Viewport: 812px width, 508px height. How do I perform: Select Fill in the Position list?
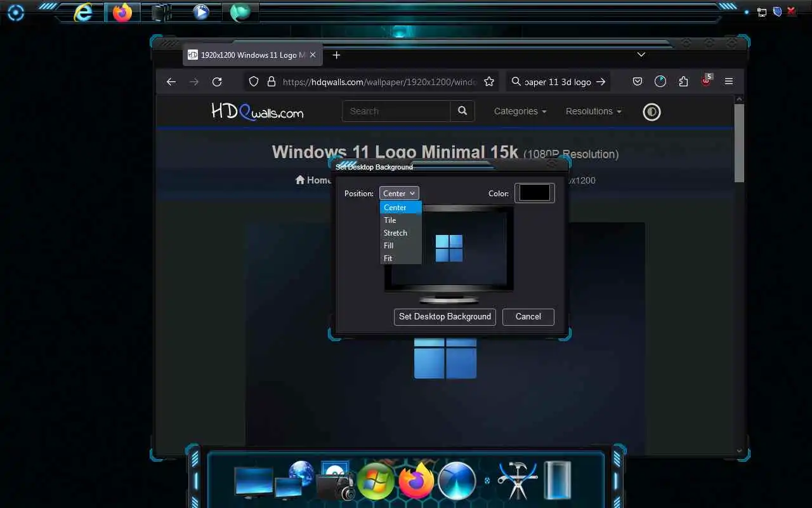401,246
